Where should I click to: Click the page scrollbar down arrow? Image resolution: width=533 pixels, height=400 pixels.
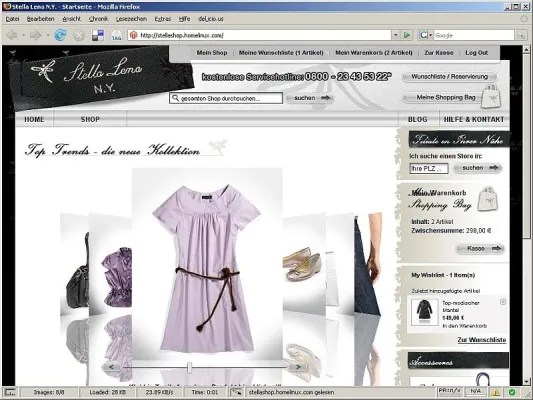point(526,382)
